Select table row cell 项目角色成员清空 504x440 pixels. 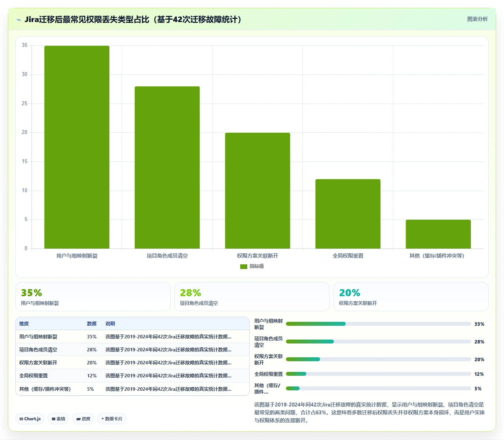pos(38,350)
